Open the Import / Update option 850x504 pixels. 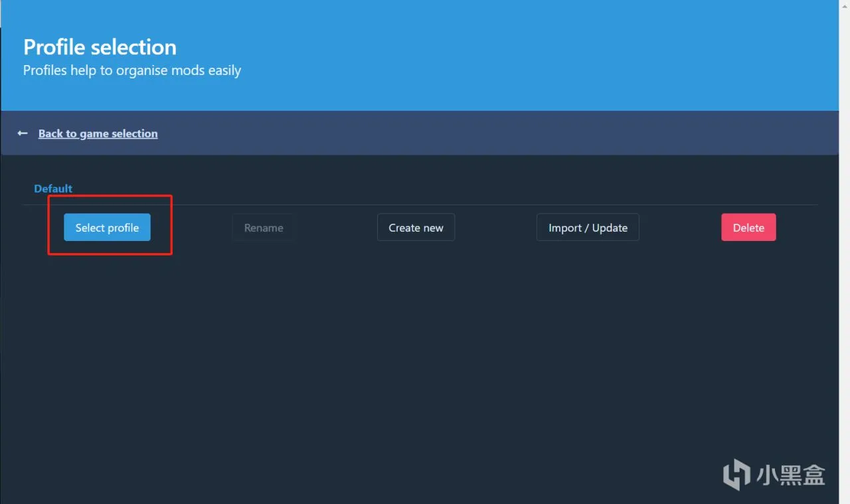[x=588, y=227]
